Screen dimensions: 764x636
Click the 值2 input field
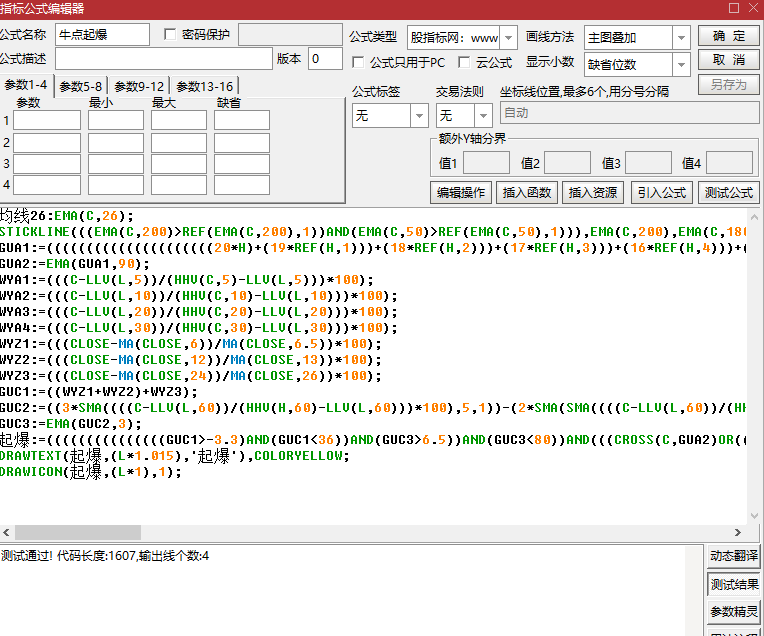pos(567,163)
